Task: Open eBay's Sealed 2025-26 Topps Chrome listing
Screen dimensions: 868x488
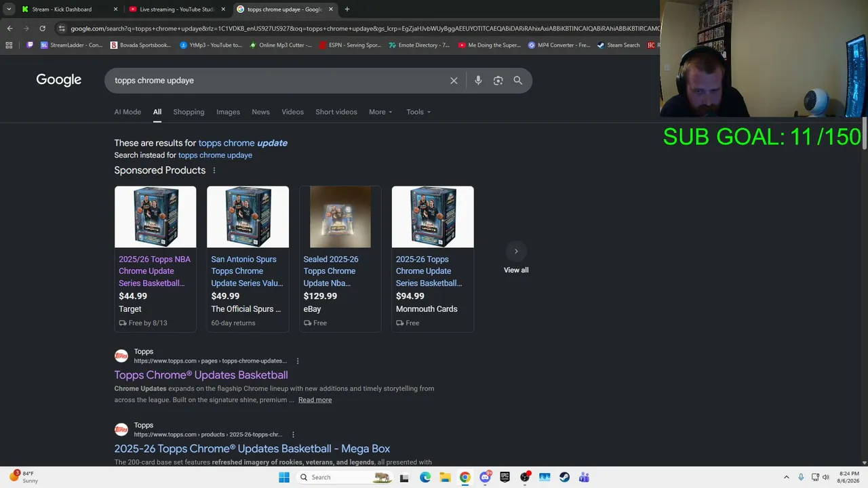Action: coord(331,271)
